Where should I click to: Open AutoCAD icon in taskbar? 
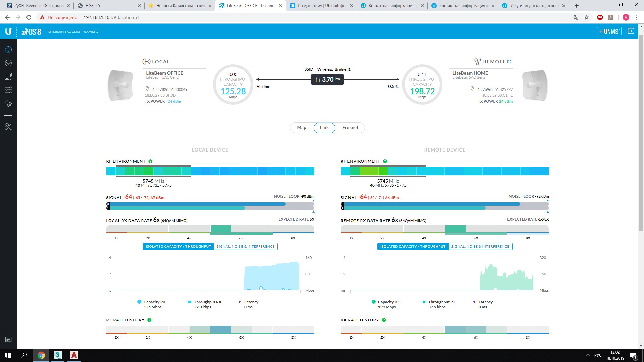tap(74, 355)
